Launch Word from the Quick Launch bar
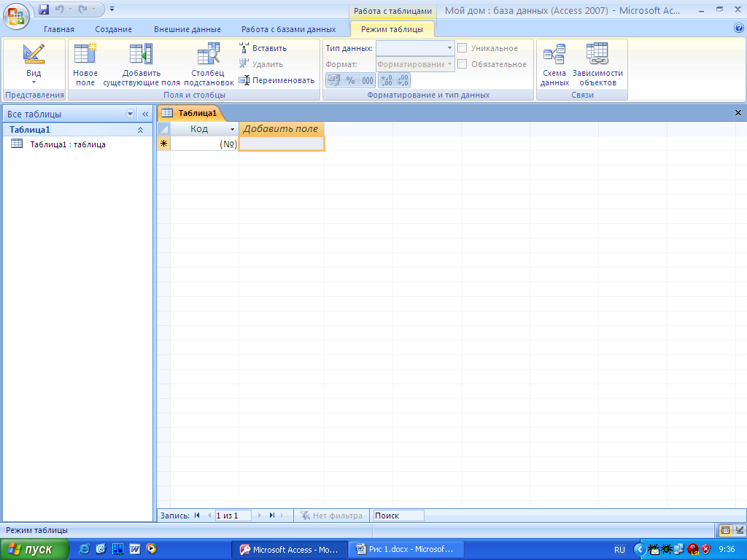 135,549
